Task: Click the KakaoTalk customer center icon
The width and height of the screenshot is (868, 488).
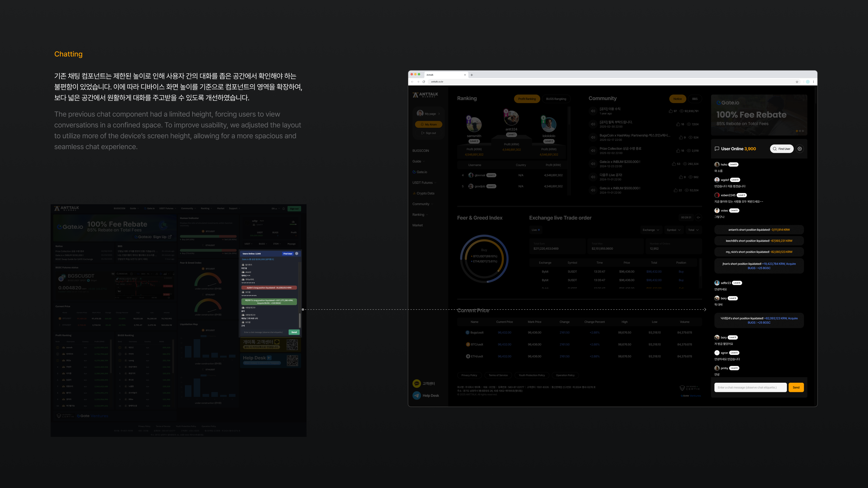Action: click(417, 384)
